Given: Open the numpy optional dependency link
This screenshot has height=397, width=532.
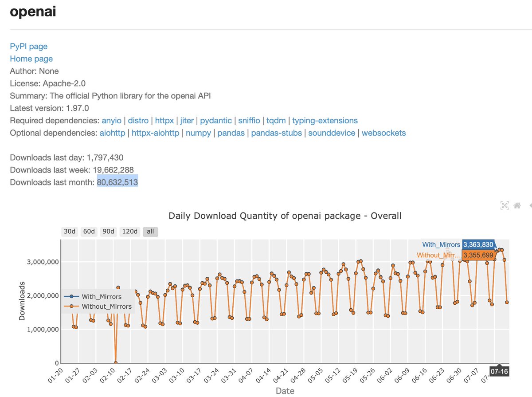Looking at the screenshot, I should pos(198,133).
